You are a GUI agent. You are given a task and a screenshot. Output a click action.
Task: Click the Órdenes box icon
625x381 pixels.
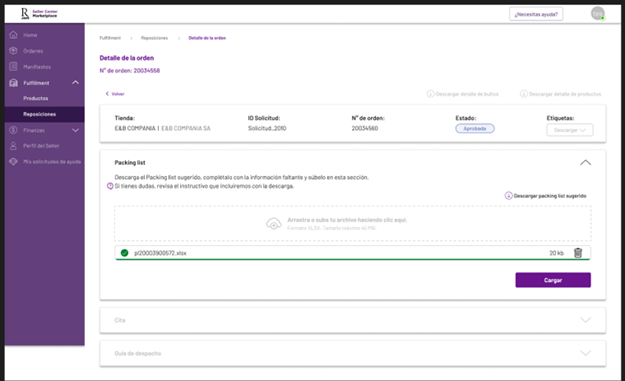pyautogui.click(x=13, y=51)
